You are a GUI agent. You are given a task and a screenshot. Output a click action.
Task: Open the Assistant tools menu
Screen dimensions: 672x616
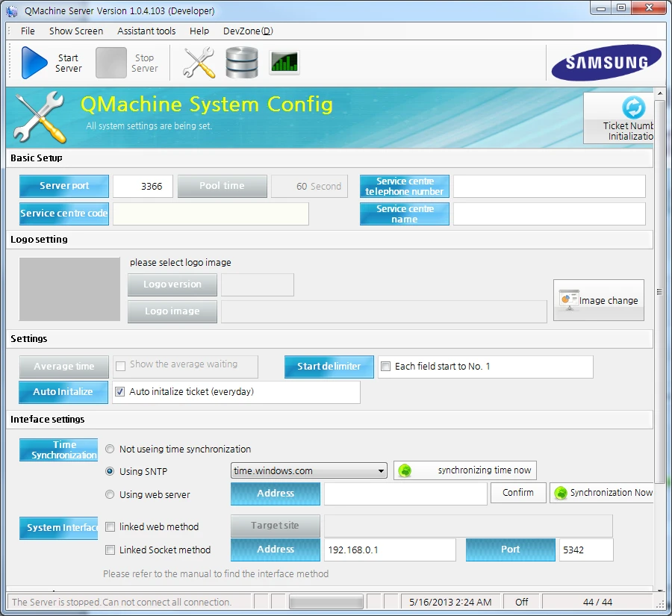(146, 31)
